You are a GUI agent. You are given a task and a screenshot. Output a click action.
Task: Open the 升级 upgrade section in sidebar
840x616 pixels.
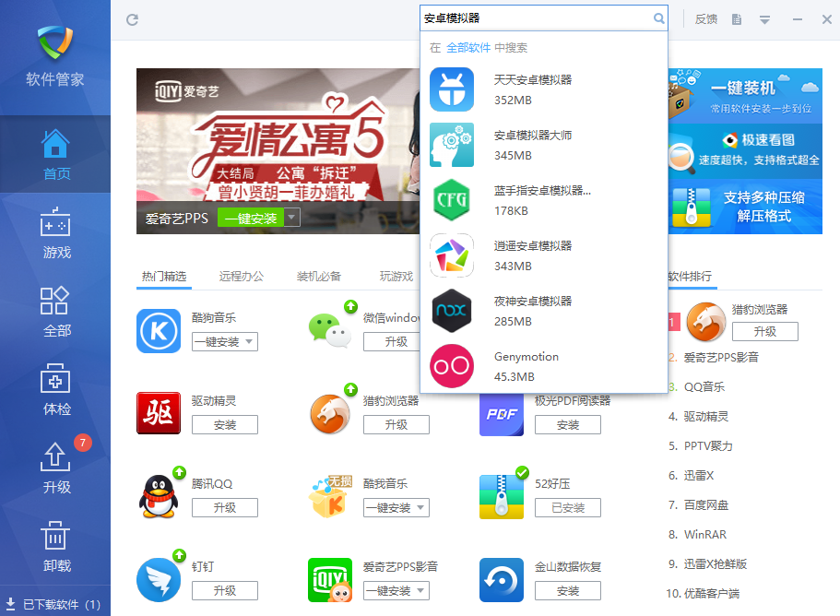point(55,468)
